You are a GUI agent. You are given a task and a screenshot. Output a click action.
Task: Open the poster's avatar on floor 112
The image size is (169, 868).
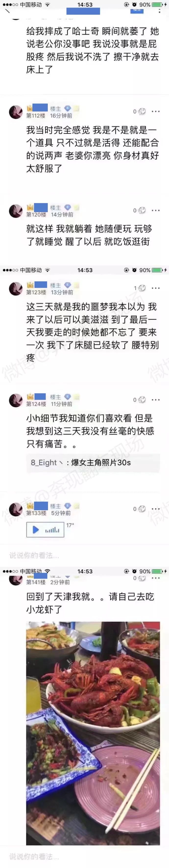point(15,112)
